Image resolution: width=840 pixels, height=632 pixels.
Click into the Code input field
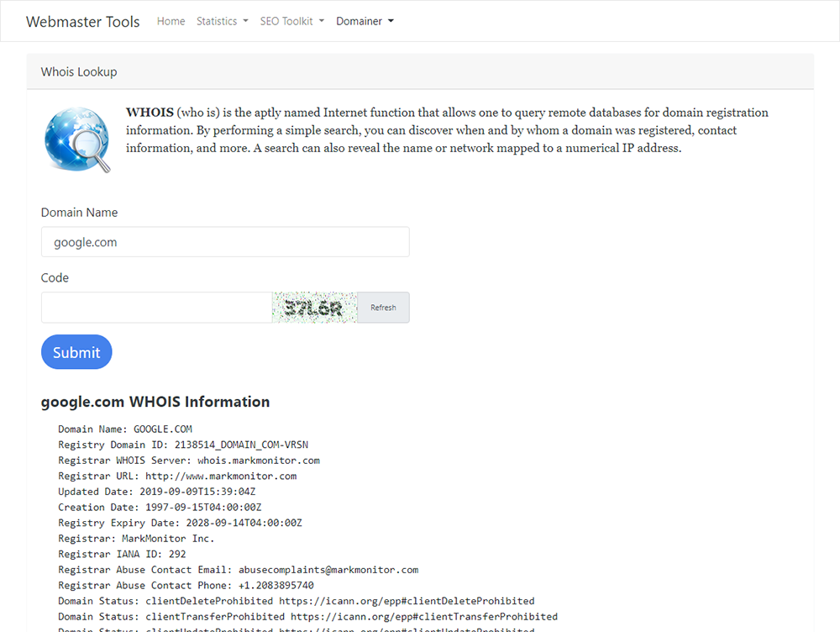click(x=156, y=307)
